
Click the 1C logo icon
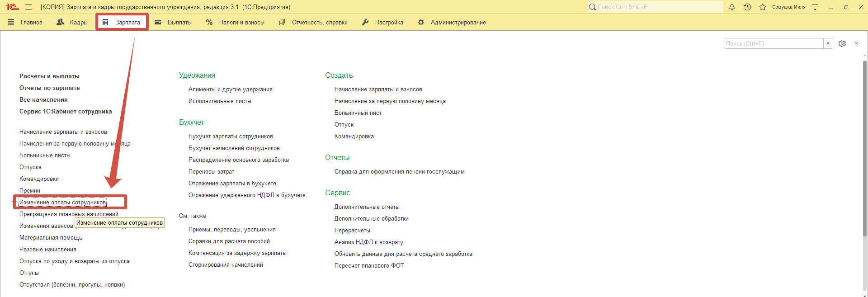pos(12,7)
